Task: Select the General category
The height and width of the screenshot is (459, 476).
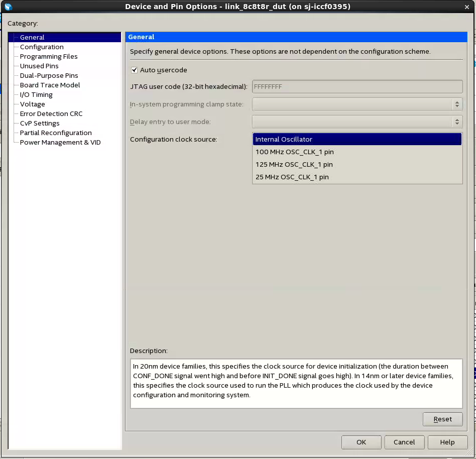Action: [x=32, y=37]
